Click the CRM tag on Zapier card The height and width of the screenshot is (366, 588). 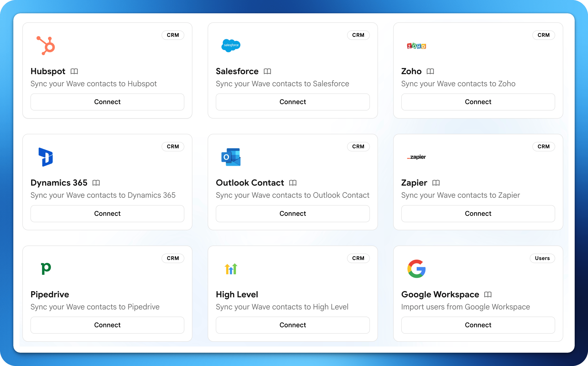pos(544,147)
